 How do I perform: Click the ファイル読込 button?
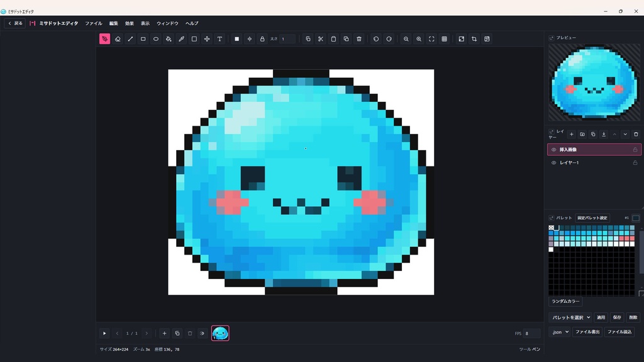[619, 332]
